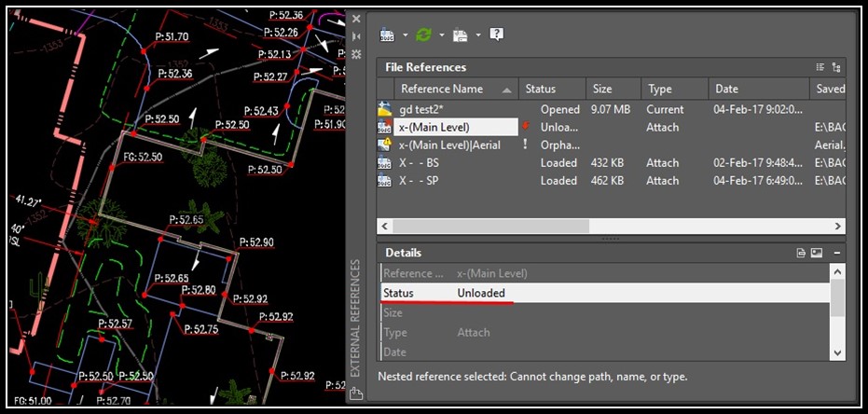Click the unloaded x-(Main Level) xref icon
This screenshot has height=414, width=868.
click(385, 128)
